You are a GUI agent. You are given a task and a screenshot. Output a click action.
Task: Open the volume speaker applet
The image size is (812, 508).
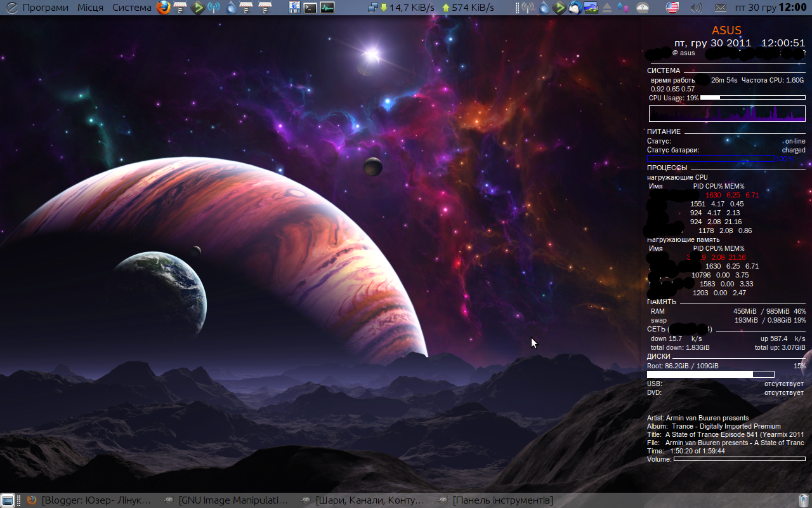coord(697,8)
